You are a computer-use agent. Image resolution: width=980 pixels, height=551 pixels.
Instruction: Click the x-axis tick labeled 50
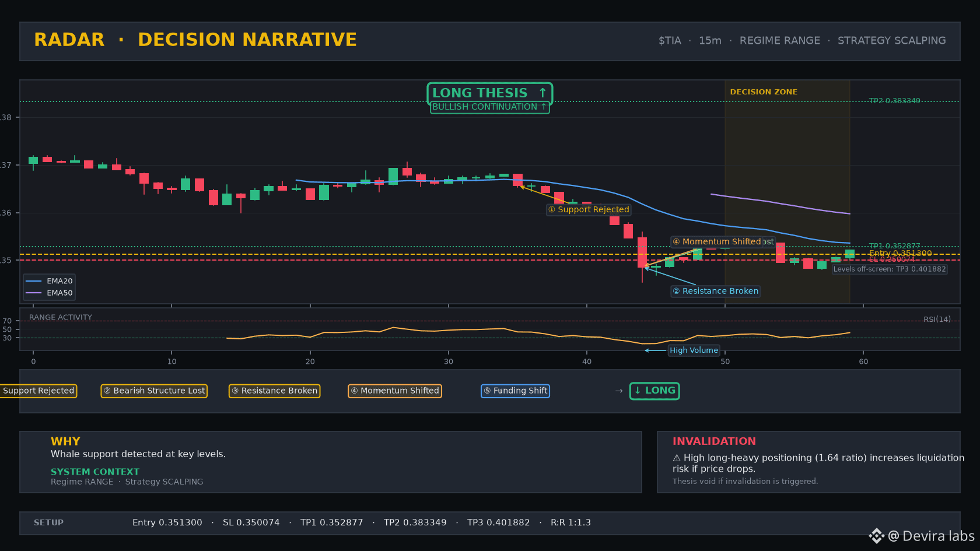click(x=725, y=362)
